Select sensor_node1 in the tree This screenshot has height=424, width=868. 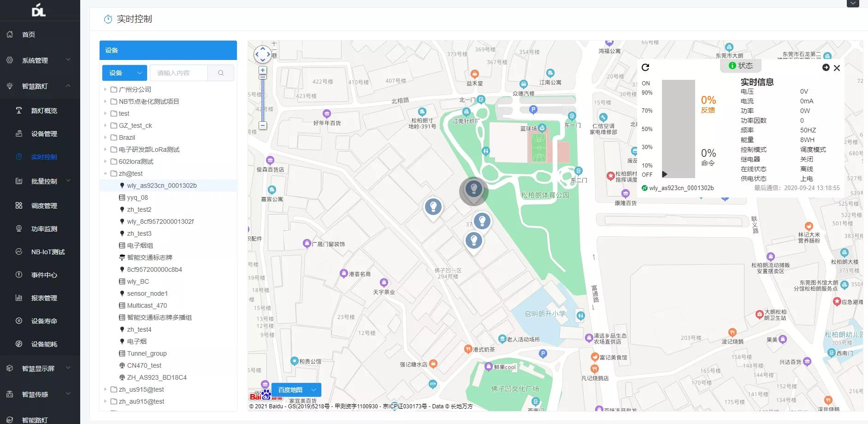(x=147, y=293)
